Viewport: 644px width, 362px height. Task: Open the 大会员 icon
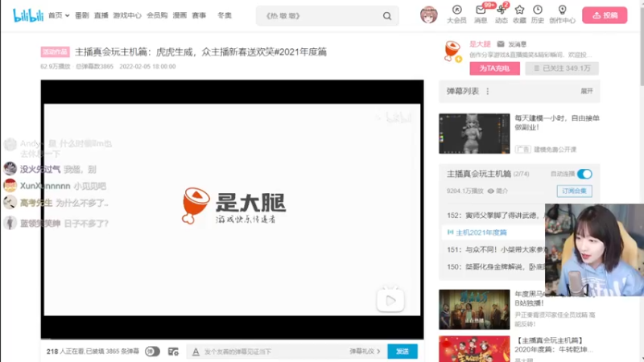[x=456, y=14]
